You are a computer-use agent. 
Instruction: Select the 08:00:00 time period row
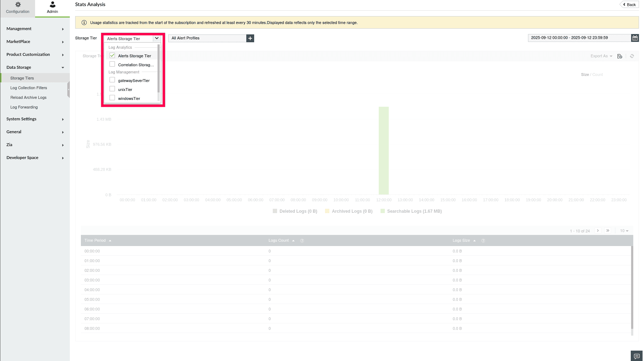tap(356, 328)
